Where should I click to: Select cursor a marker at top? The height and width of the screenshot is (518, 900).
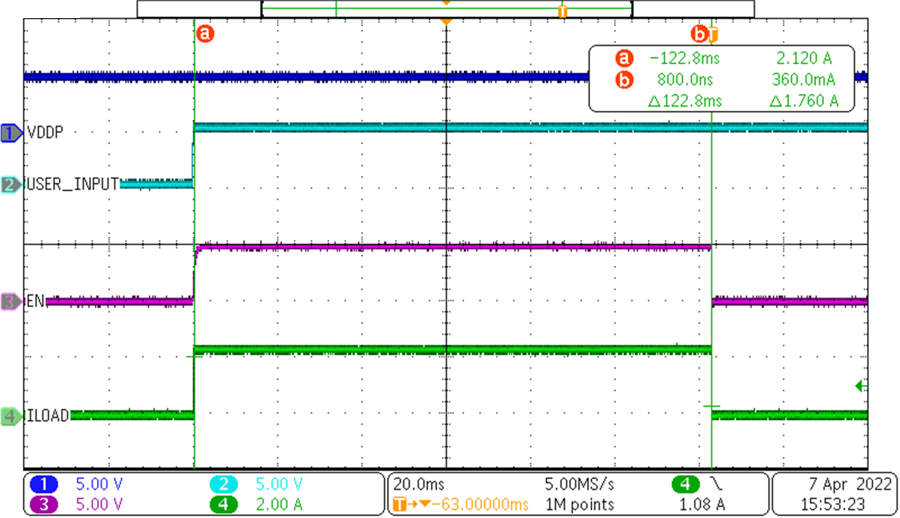coord(205,33)
